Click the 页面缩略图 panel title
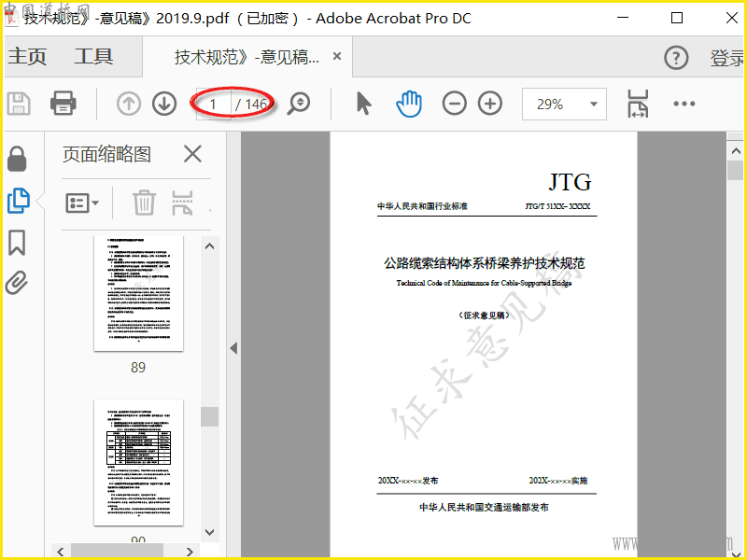This screenshot has height=560, width=747. point(106,154)
